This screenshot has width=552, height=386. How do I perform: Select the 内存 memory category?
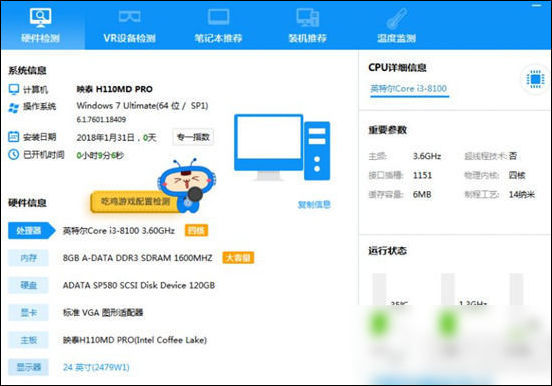(x=28, y=258)
